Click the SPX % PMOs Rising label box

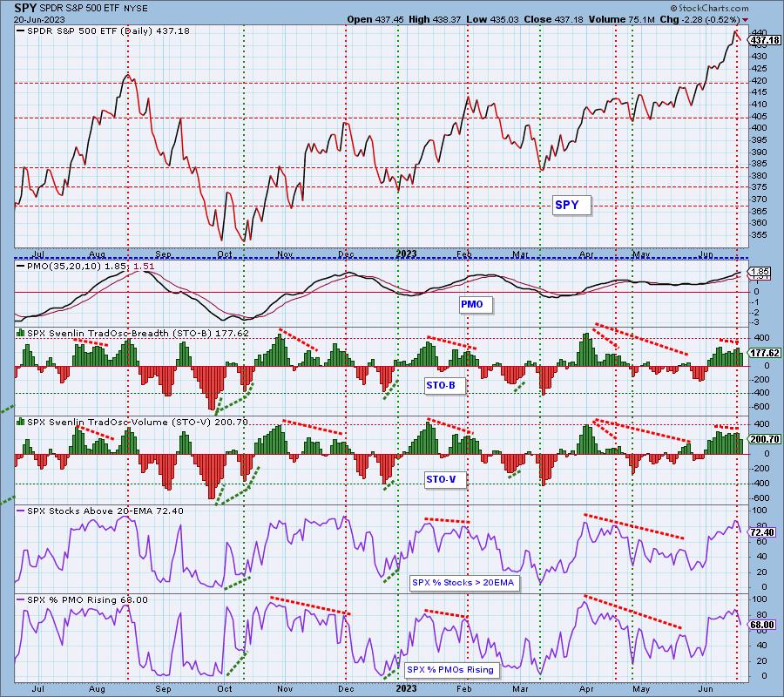[x=452, y=669]
